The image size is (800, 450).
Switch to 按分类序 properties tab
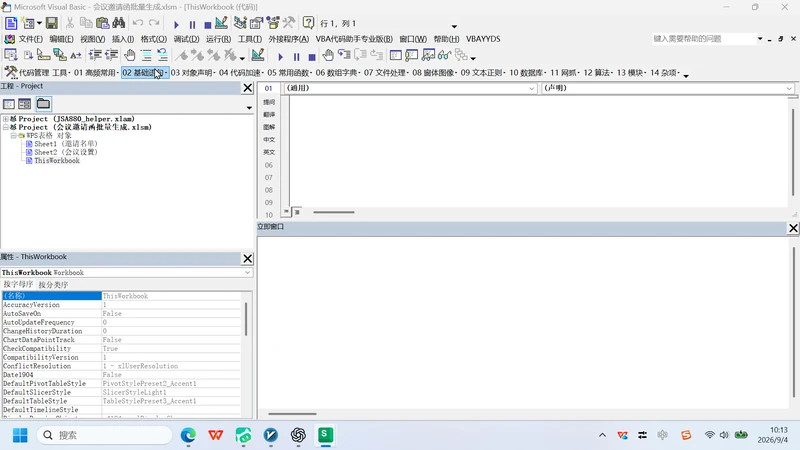(53, 285)
